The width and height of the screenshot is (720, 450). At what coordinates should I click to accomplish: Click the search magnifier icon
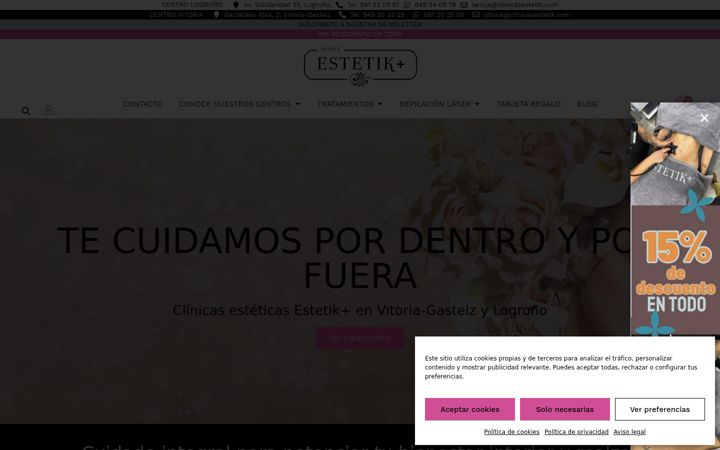(x=26, y=111)
